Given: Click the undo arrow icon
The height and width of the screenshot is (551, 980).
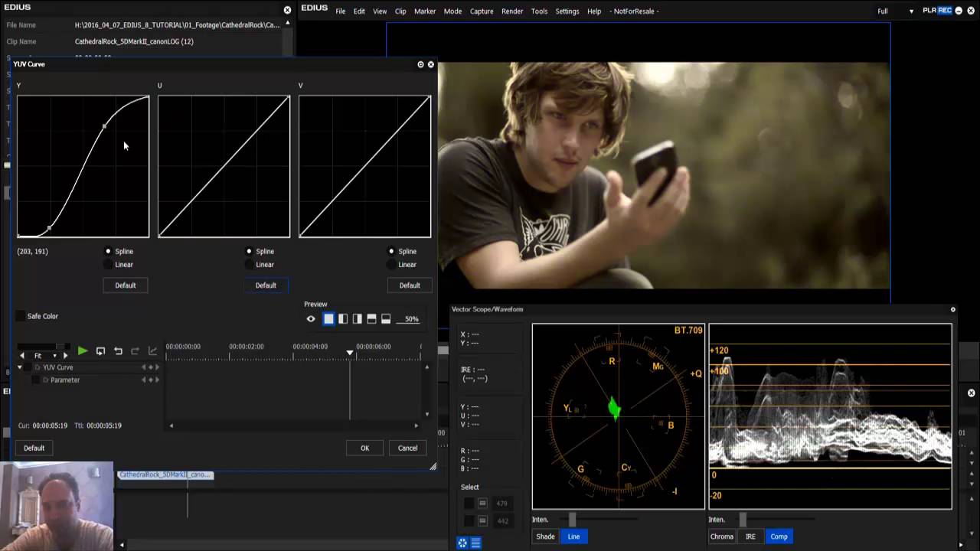Looking at the screenshot, I should pyautogui.click(x=118, y=351).
